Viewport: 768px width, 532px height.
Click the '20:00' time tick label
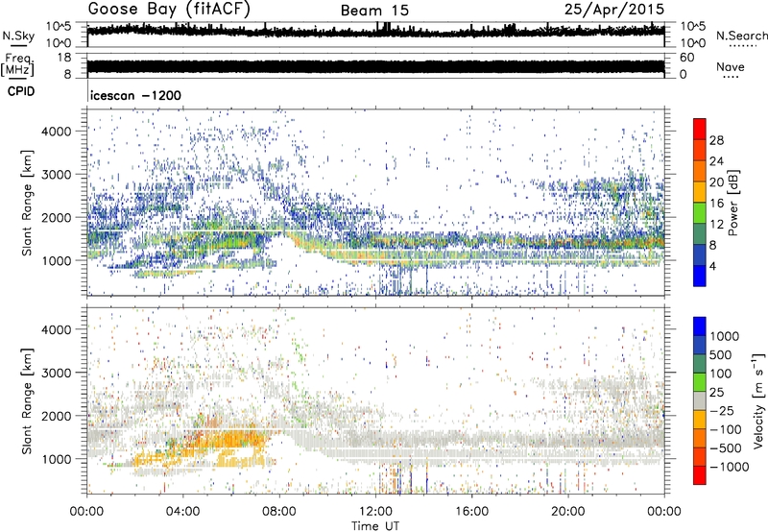click(568, 512)
